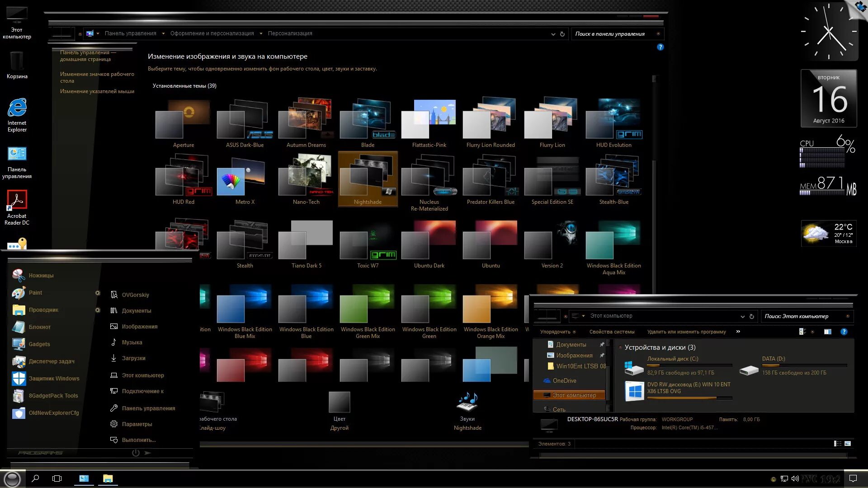Select the OneDrive tree item

click(x=564, y=381)
